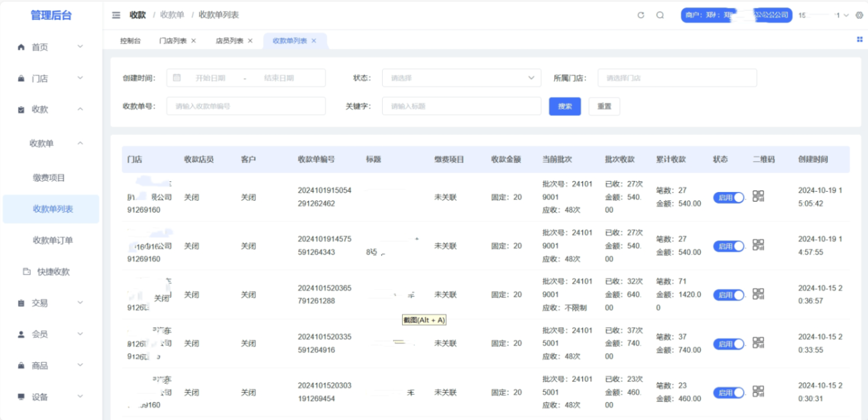Screen dimensions: 868x420
Task: Open QR code for row 2024101520303191269454
Action: 758,391
